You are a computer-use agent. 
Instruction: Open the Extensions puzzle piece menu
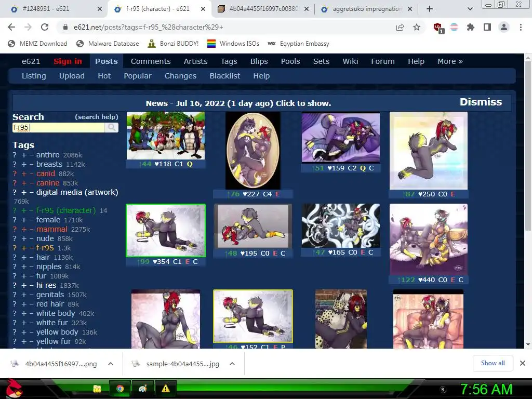click(471, 27)
